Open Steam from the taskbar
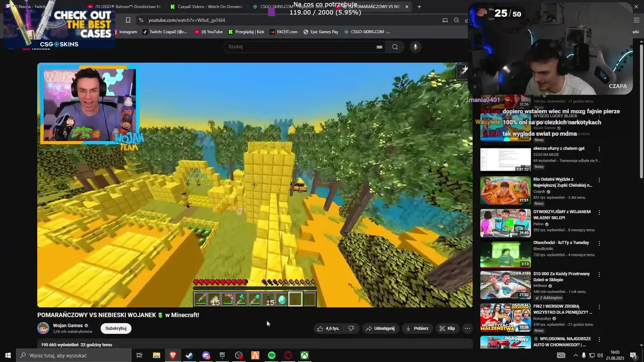The image size is (644, 362). 189,355
